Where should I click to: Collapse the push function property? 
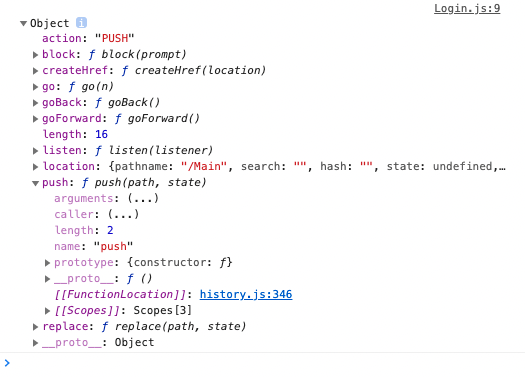pyautogui.click(x=35, y=183)
